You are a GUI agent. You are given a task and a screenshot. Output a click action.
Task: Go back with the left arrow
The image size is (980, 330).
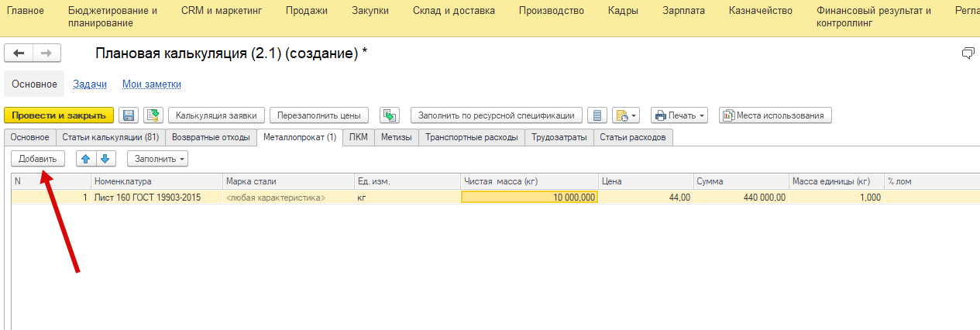point(19,53)
